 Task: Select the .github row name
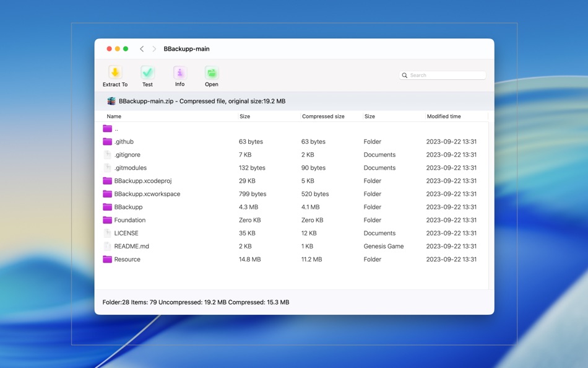124,142
